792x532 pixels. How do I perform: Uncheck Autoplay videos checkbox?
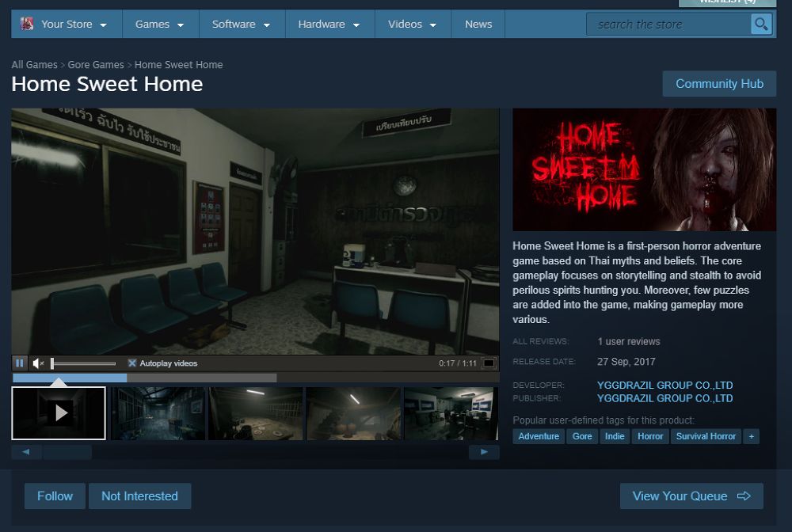(x=132, y=363)
